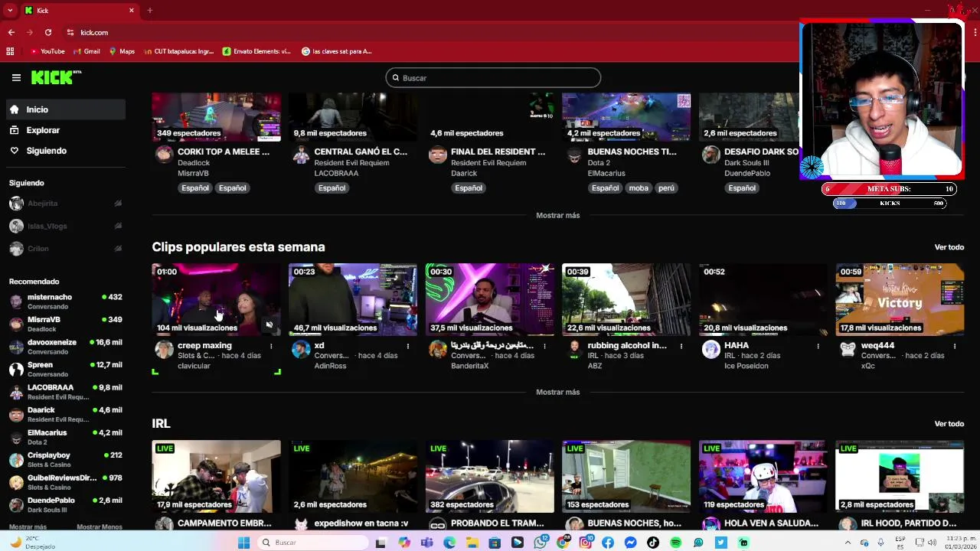Click the Buscar search field on Kick
Image resolution: width=980 pixels, height=551 pixels.
pos(493,78)
